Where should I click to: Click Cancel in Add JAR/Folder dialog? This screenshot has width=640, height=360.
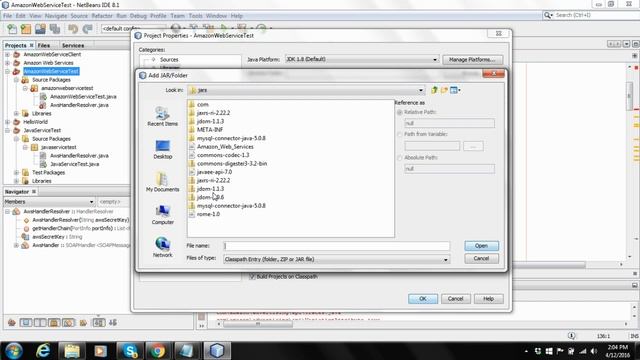coord(481,258)
